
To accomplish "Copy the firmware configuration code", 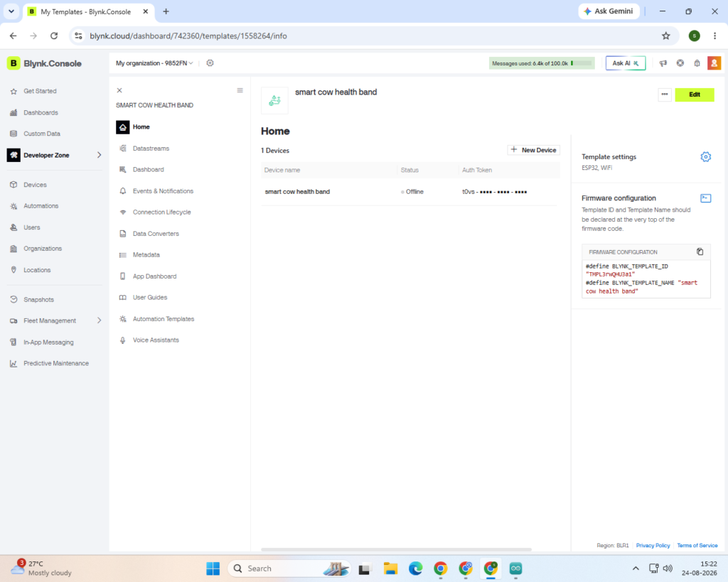I will [700, 252].
